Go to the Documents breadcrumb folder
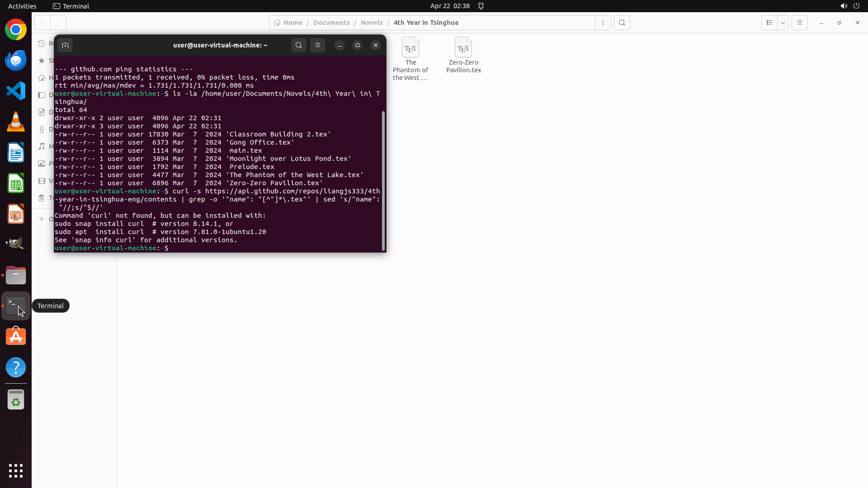The width and height of the screenshot is (868, 488). click(331, 23)
